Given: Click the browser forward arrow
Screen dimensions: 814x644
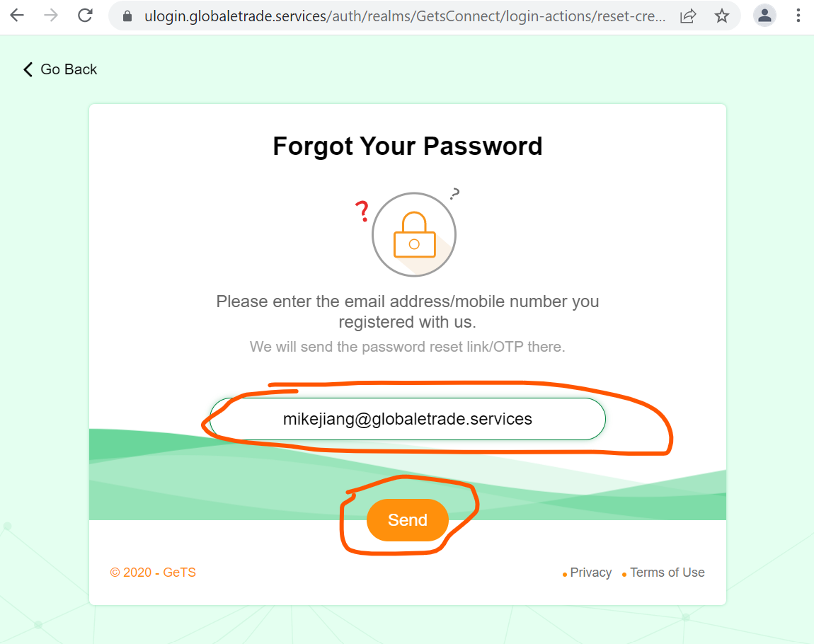Looking at the screenshot, I should point(51,16).
